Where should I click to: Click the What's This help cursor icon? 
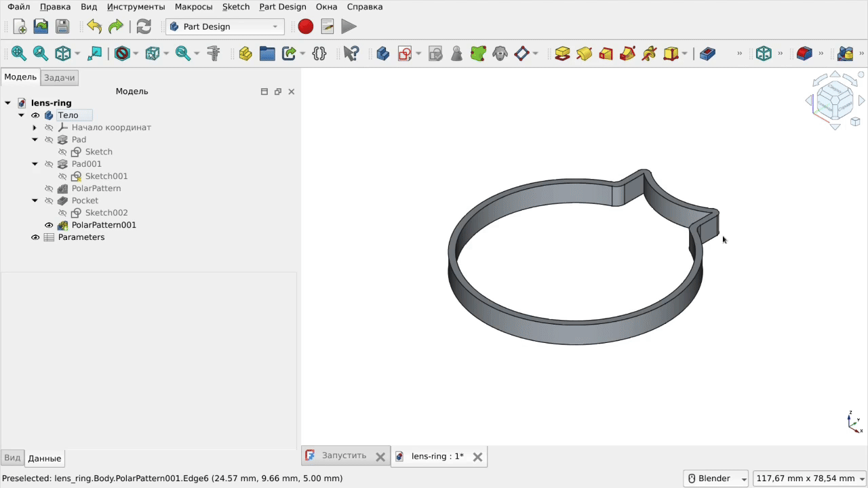point(351,54)
